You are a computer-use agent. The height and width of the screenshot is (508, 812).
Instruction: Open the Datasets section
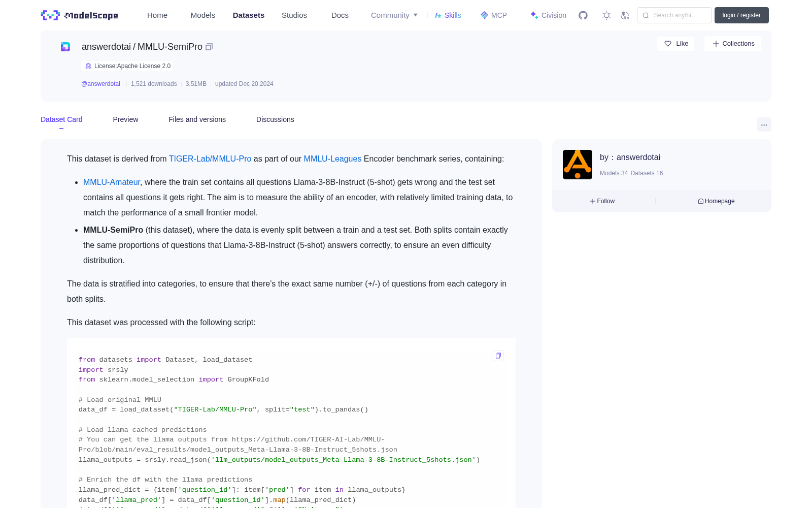click(x=249, y=15)
